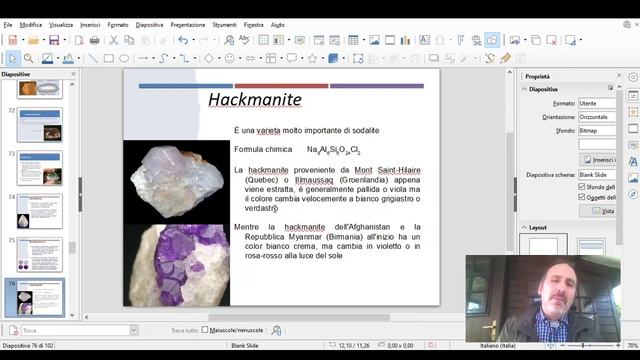Save the presentation with the Save icon

[54, 40]
